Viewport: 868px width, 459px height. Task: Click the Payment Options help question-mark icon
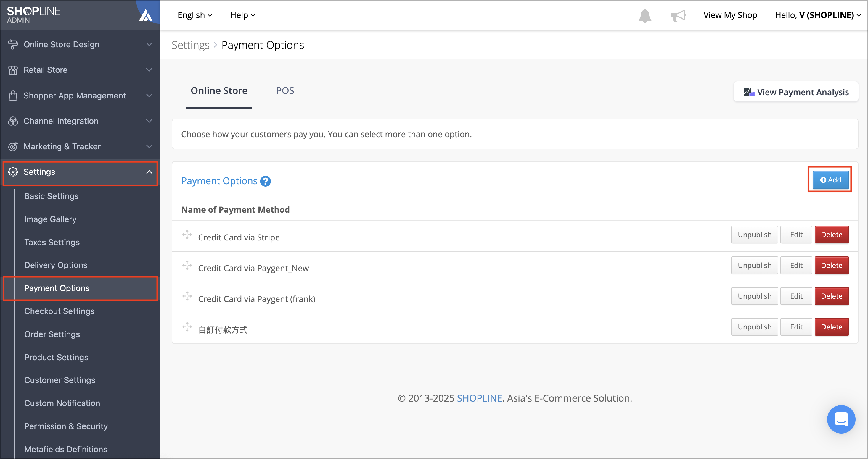[266, 181]
